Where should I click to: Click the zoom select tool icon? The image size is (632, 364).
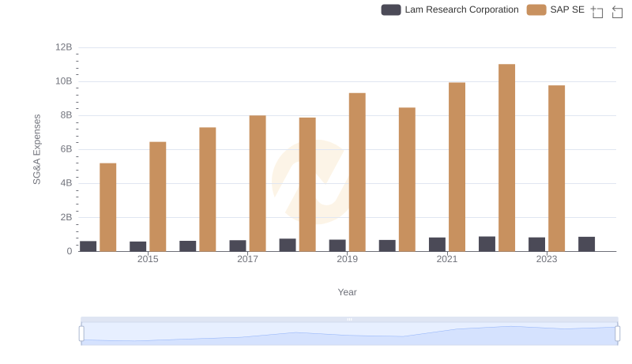[x=597, y=12]
